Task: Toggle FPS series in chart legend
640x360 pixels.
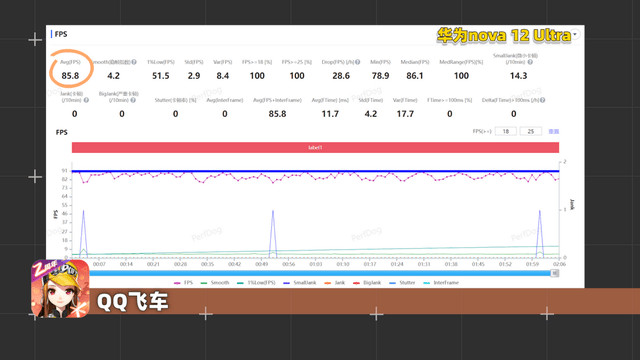Action: [x=183, y=282]
